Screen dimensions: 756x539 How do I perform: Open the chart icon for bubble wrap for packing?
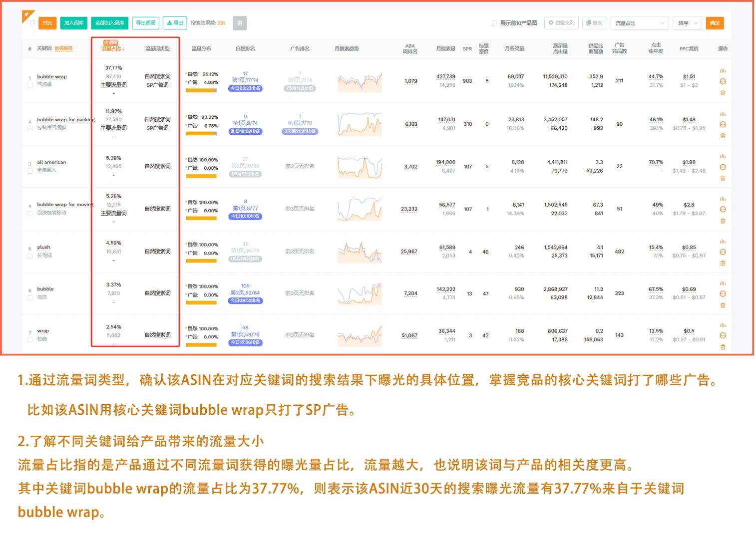pyautogui.click(x=723, y=113)
